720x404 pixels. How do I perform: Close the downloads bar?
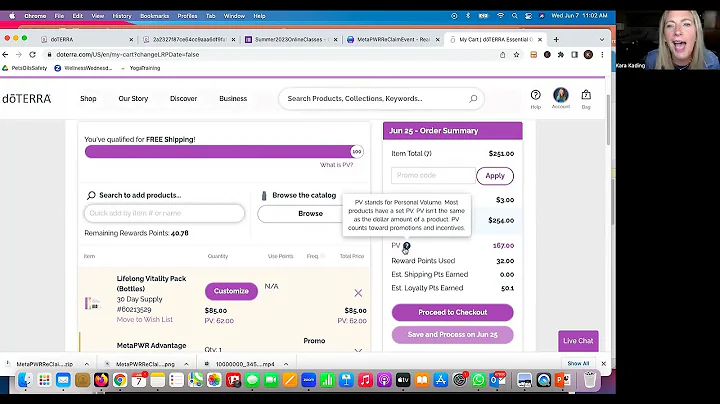(604, 364)
